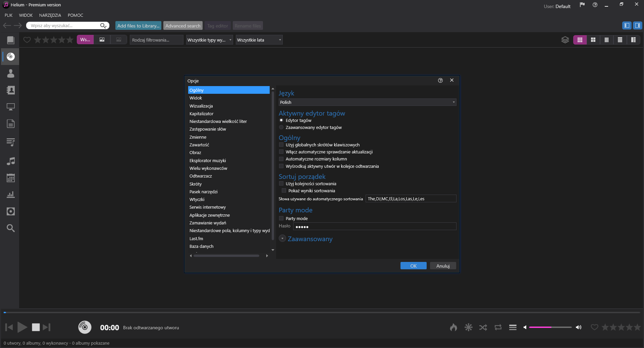Skip to the next track
644x348 pixels.
tap(47, 327)
